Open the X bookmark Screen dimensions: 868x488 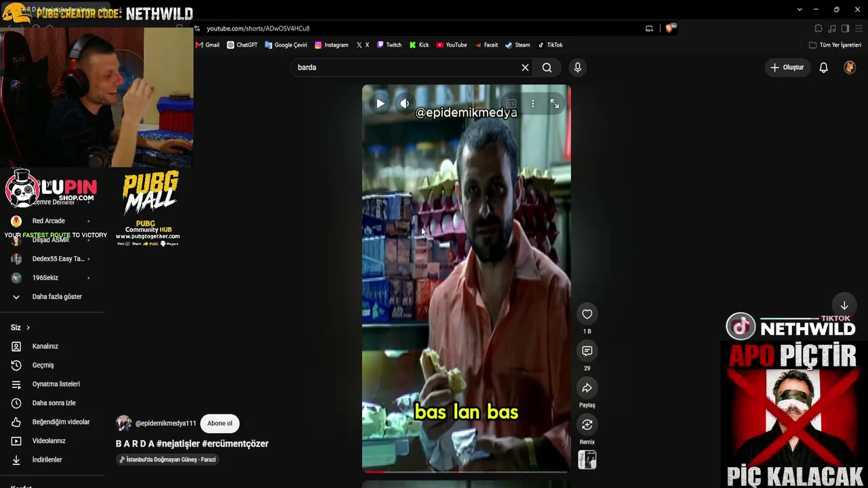[363, 45]
